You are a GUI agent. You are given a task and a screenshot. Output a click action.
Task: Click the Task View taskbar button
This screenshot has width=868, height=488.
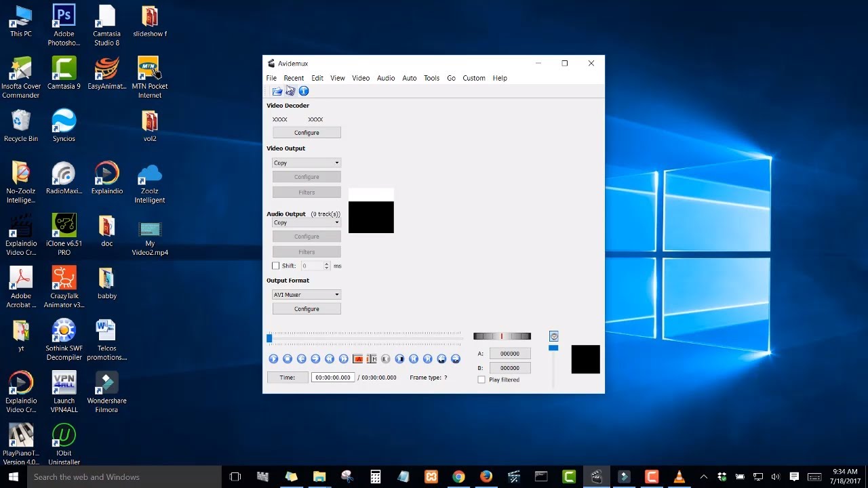pos(235,477)
